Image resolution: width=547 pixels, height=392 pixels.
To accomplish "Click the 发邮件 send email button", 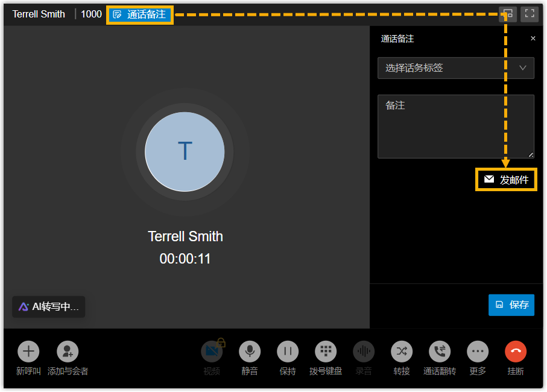I will coord(507,180).
